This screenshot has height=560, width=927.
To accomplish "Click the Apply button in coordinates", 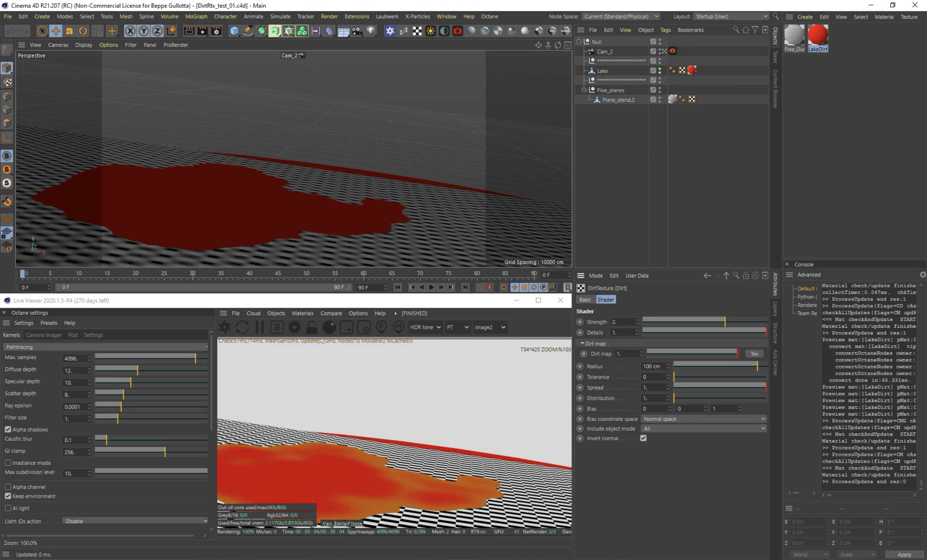I will 904,554.
